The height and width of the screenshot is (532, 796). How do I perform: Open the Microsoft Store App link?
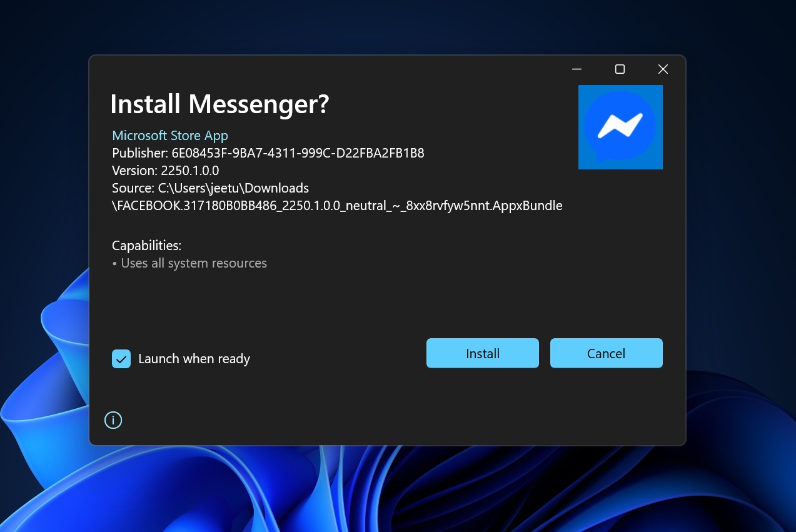point(169,136)
